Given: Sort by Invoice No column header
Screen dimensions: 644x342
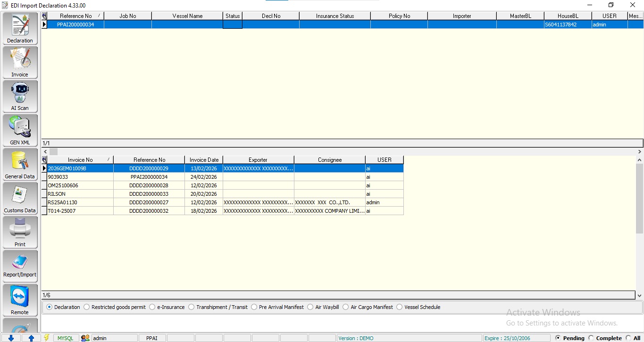Looking at the screenshot, I should pyautogui.click(x=80, y=160).
